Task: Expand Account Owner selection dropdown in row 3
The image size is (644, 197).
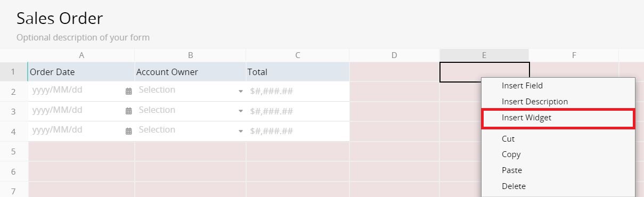Action: point(241,111)
